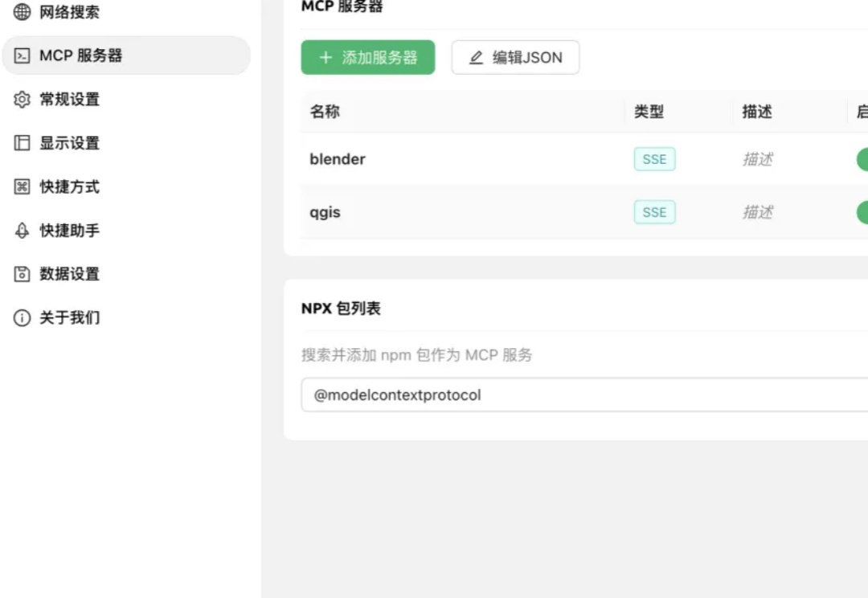Open the 关于我们 page

[126, 317]
